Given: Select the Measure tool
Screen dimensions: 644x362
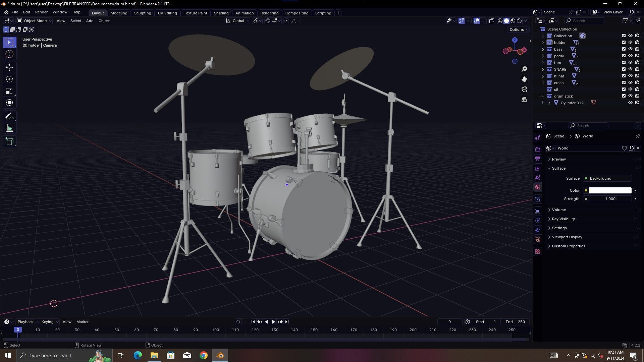Looking at the screenshot, I should [9, 128].
